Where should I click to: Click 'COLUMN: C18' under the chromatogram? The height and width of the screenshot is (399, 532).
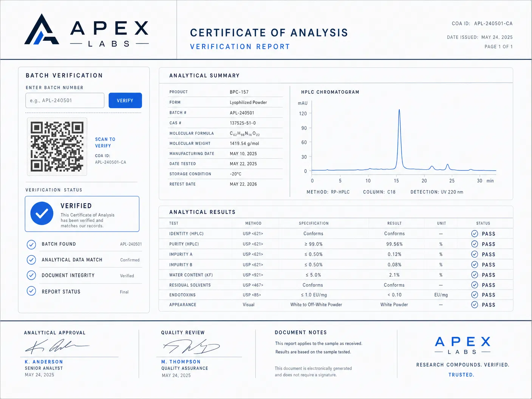[x=379, y=192]
